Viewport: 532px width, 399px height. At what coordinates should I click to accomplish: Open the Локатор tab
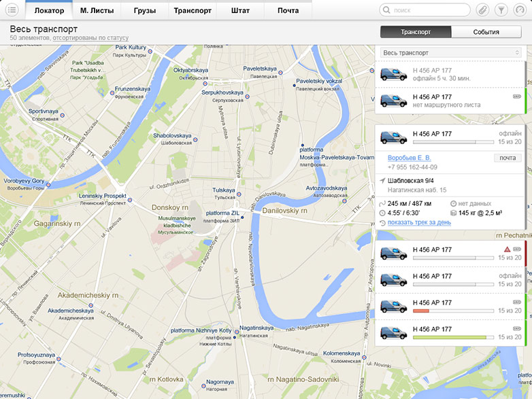(49, 10)
